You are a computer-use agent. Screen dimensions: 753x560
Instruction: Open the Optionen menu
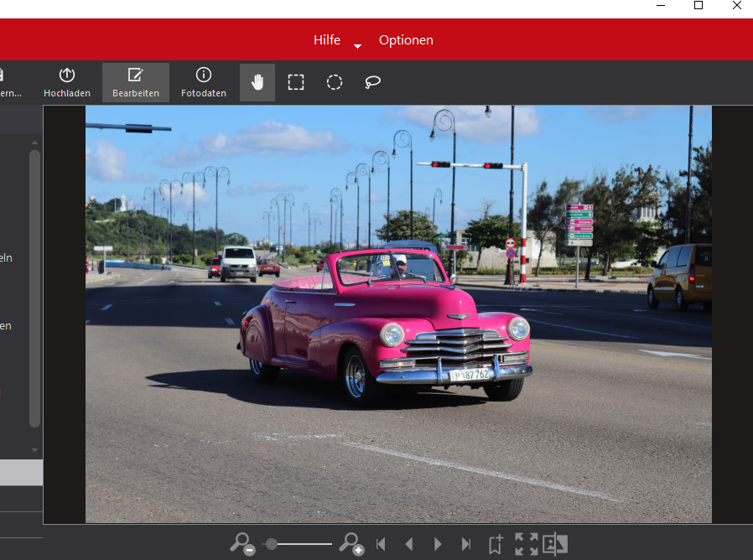(406, 40)
